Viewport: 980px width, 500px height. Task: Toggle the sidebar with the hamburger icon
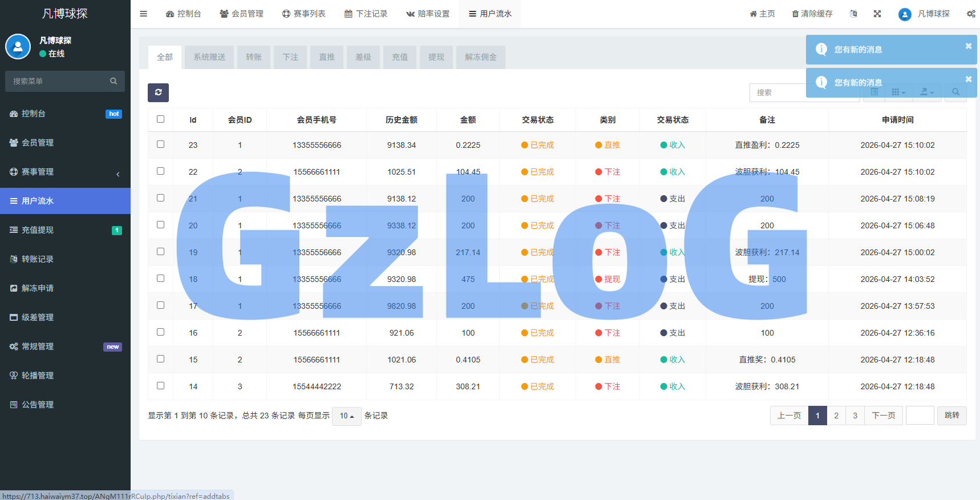click(x=143, y=14)
